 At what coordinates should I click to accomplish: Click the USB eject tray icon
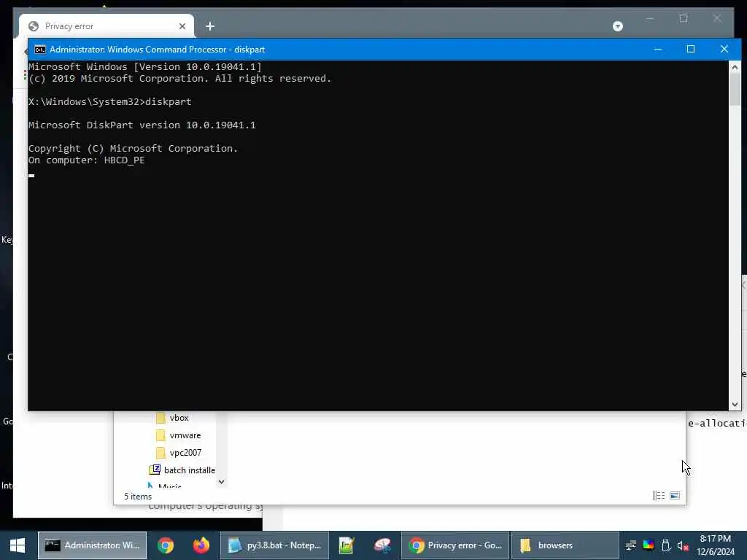point(666,545)
